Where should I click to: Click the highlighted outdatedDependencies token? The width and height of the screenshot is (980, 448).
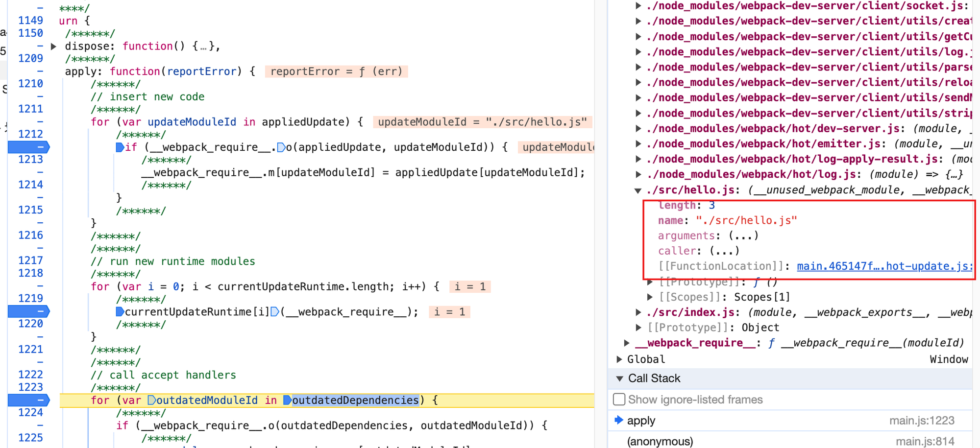[x=355, y=401]
